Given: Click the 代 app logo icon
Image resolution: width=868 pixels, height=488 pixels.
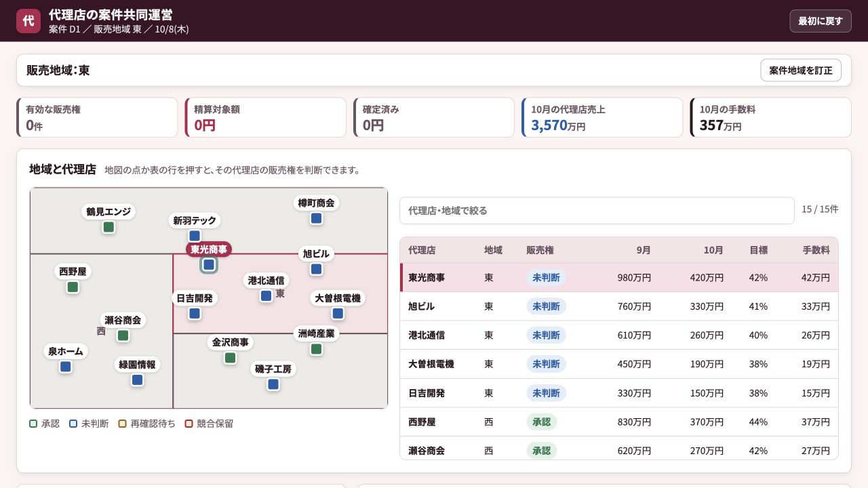Looking at the screenshot, I should pos(28,21).
